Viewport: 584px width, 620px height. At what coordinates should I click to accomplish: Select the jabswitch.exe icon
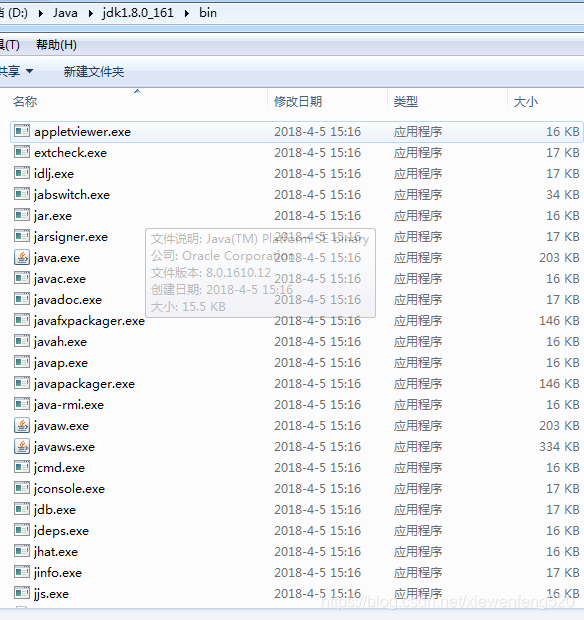coord(22,194)
